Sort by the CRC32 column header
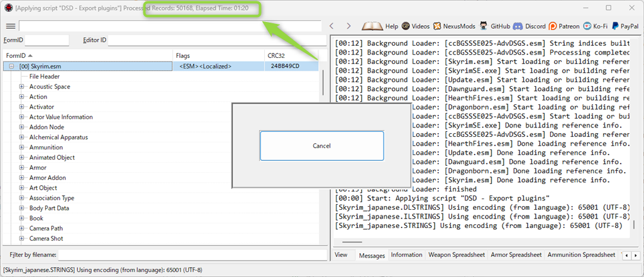This screenshot has width=644, height=277. 292,55
